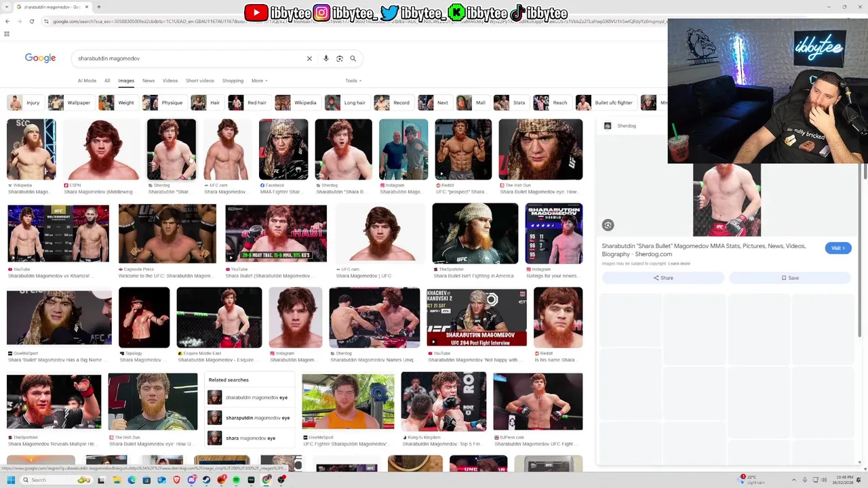Reload the Google search page
868x488 pixels.
pyautogui.click(x=32, y=21)
